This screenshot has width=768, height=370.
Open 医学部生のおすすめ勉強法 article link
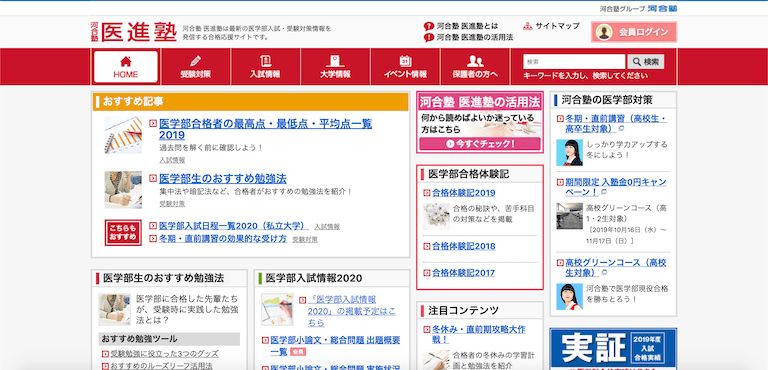222,178
